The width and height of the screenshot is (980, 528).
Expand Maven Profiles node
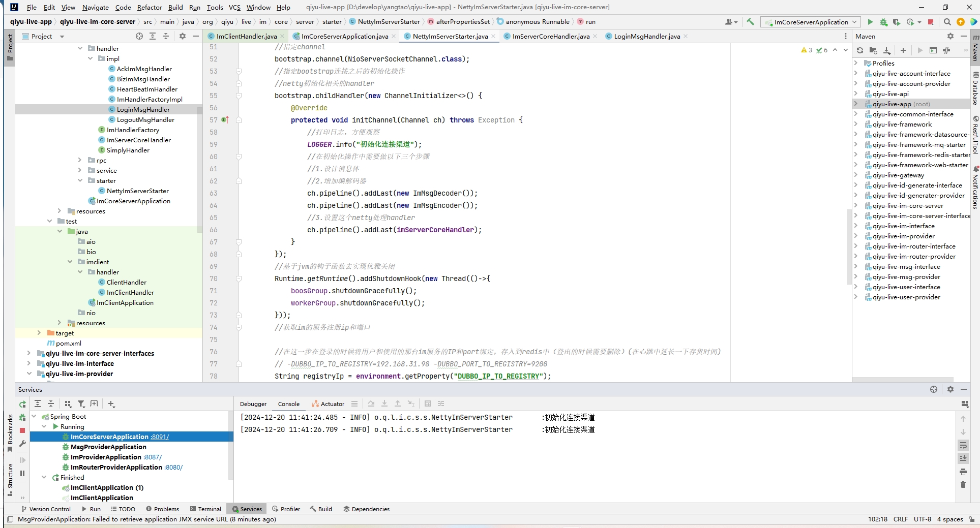click(x=856, y=63)
